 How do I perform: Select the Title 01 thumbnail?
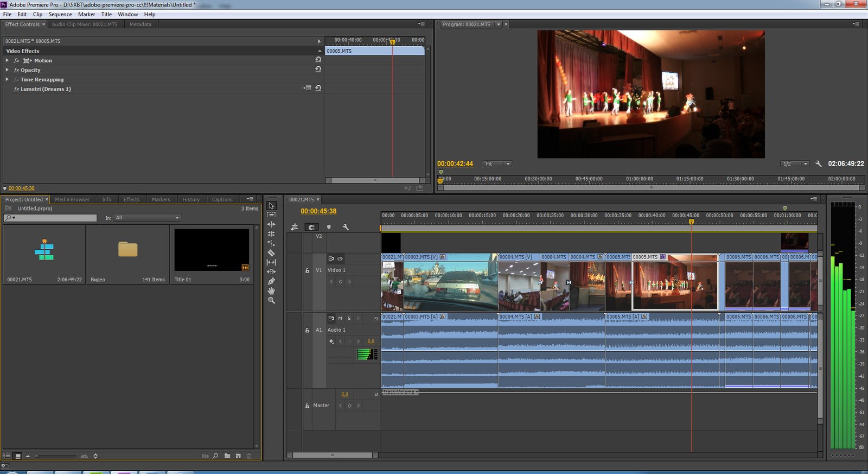click(x=212, y=250)
